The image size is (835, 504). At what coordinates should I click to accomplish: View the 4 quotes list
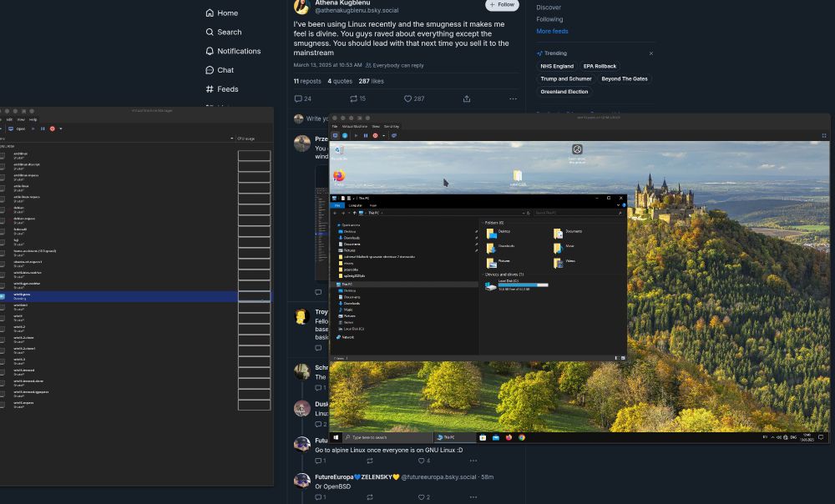tap(340, 82)
